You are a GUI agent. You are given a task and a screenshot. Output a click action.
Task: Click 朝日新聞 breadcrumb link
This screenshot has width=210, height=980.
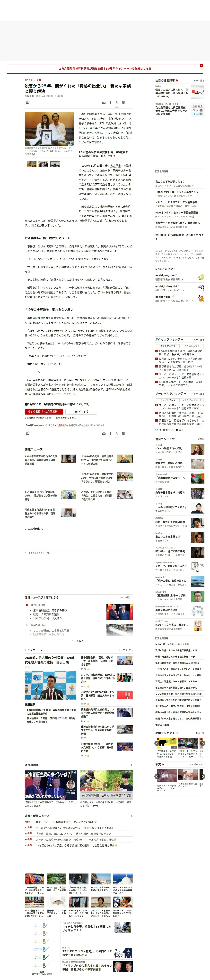tap(29, 80)
